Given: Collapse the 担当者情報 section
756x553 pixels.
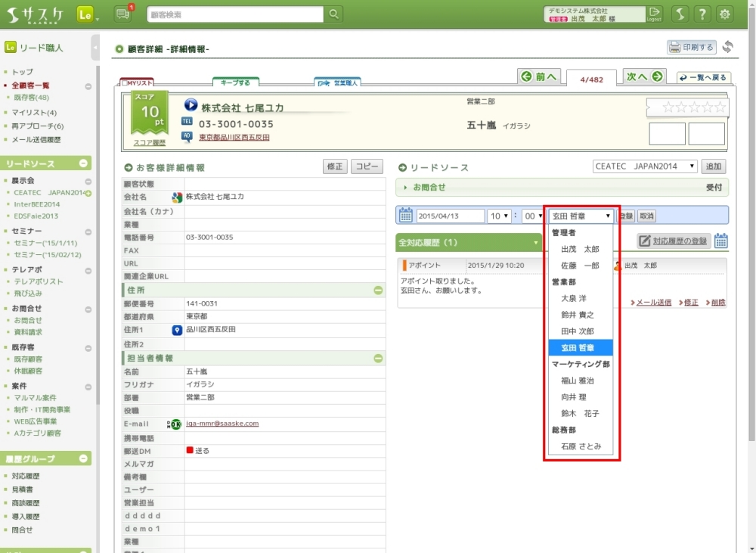Looking at the screenshot, I should tap(378, 359).
